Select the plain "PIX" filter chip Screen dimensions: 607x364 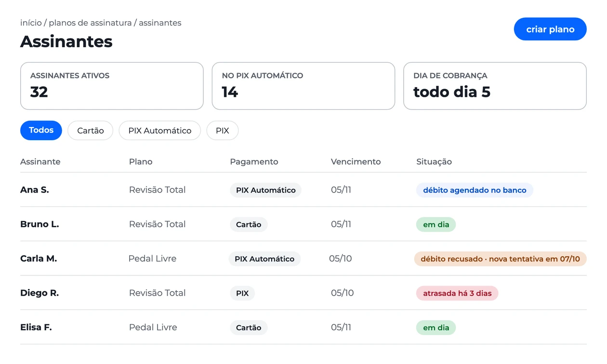[223, 130]
